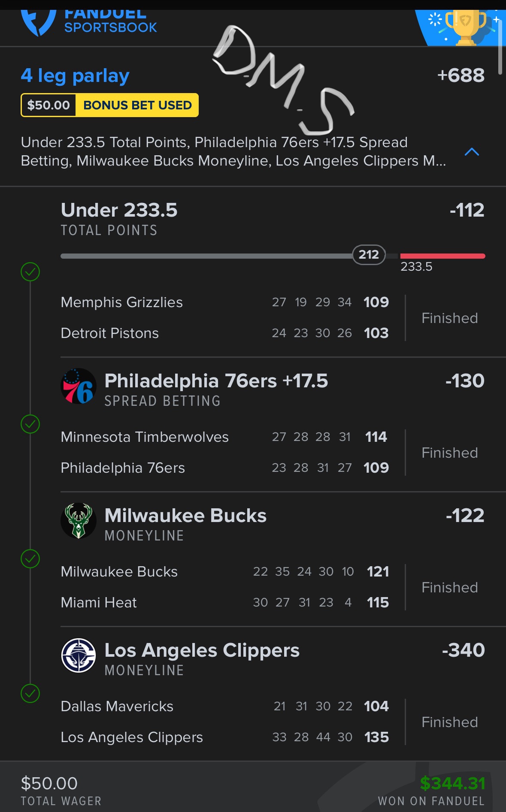This screenshot has height=812, width=506.
Task: Click green checkmark beside Under 233.5 leg
Action: (30, 272)
